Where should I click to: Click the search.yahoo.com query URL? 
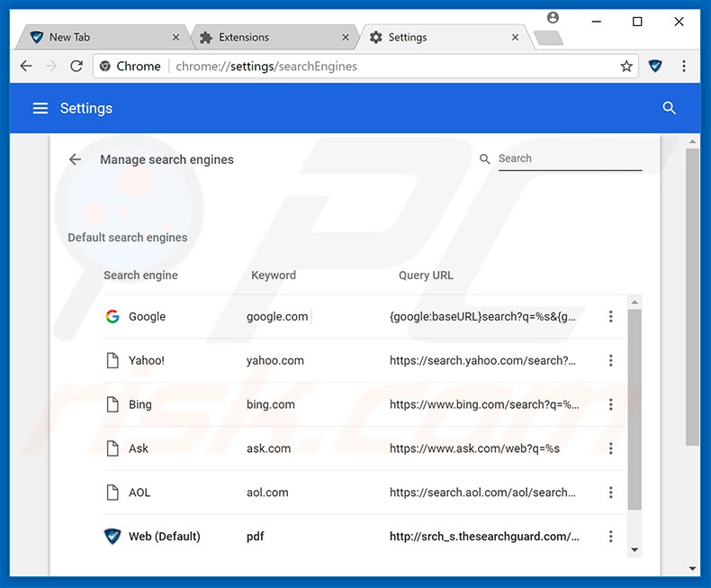tap(482, 360)
